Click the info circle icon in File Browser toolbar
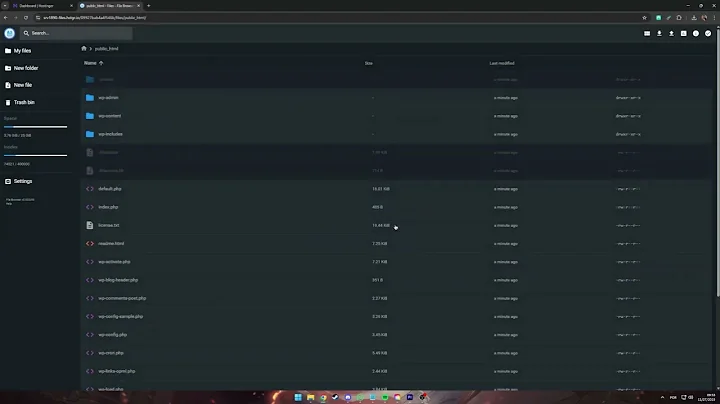Image resolution: width=720 pixels, height=404 pixels. (696, 34)
